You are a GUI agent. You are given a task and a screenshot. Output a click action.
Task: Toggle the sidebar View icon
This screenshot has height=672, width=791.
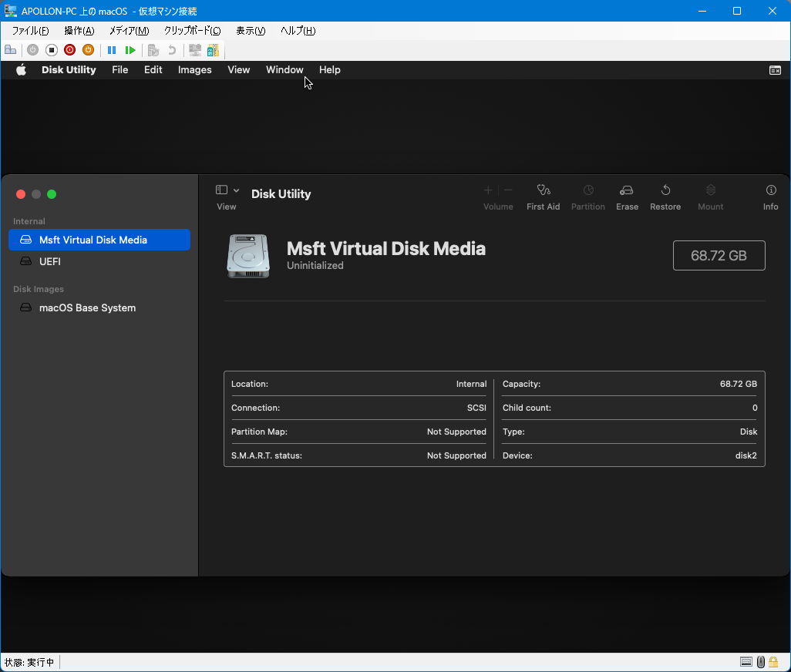(x=221, y=190)
